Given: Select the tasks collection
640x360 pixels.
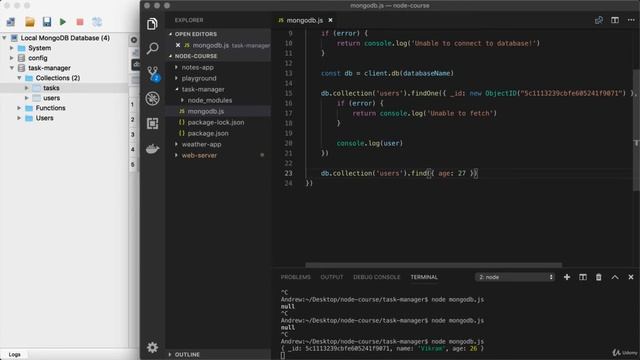Looking at the screenshot, I should pos(51,88).
